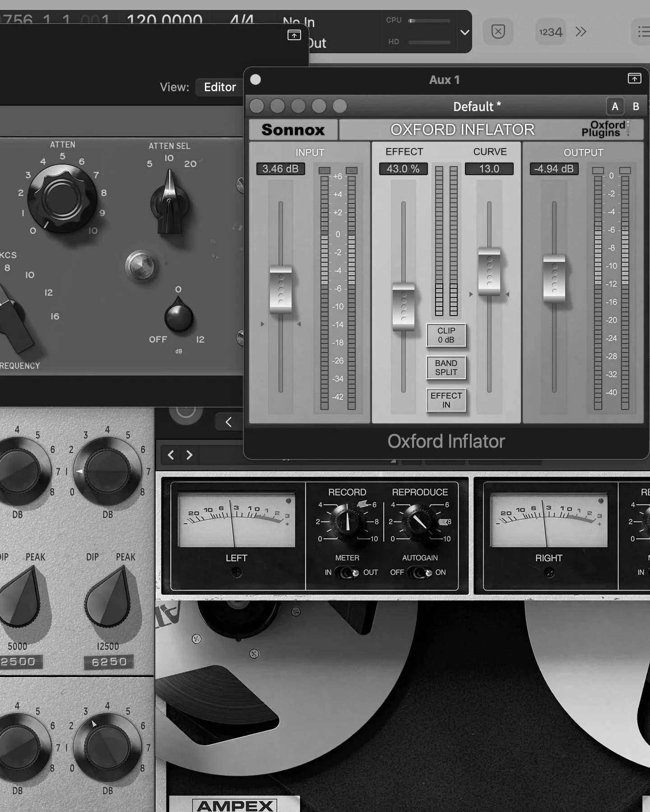The height and width of the screenshot is (812, 650).
Task: Expand the CPU/HD meter dropdown arrow
Action: point(464,32)
